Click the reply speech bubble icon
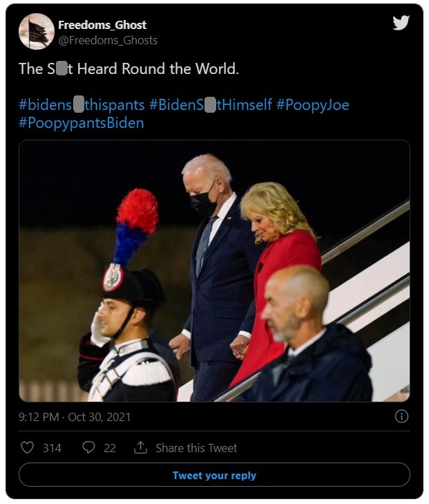 [88, 448]
